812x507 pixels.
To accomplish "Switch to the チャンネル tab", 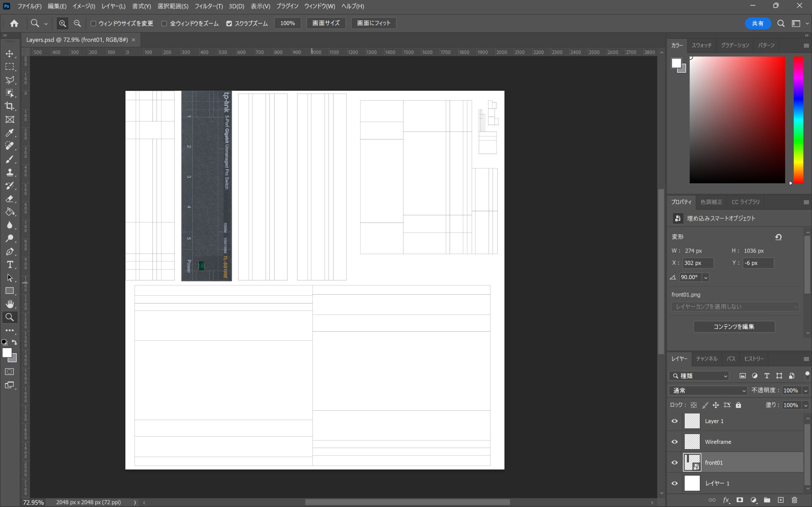I will (x=706, y=359).
